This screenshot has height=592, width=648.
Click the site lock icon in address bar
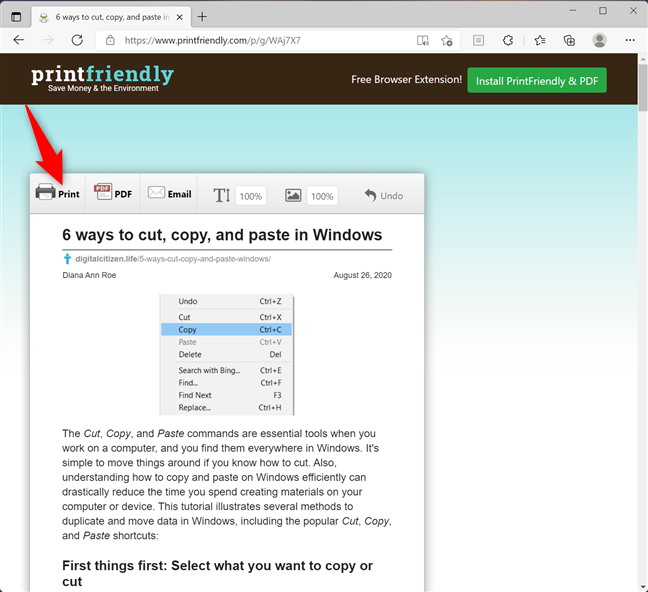click(x=110, y=41)
